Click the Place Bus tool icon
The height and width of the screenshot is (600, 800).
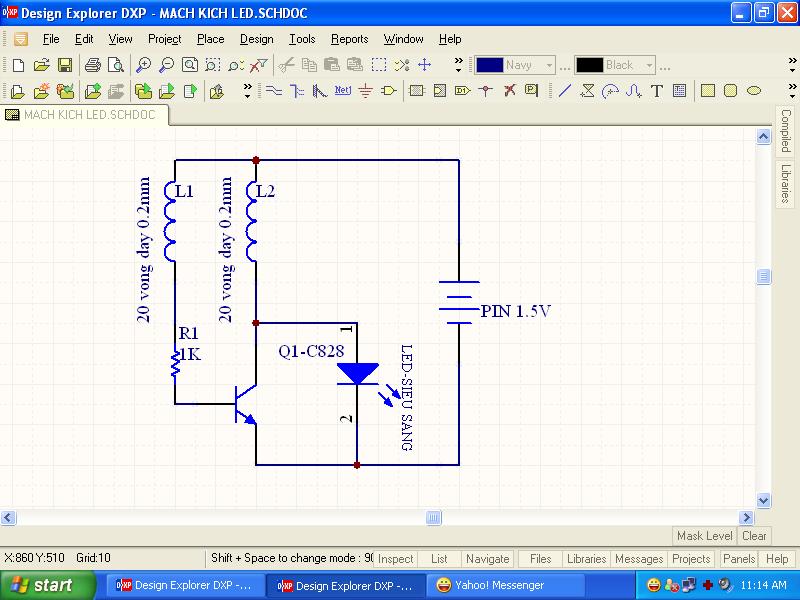click(x=296, y=91)
